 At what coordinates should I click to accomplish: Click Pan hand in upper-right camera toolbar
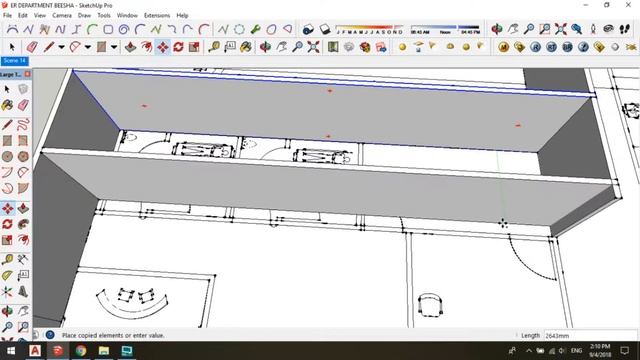tap(513, 29)
